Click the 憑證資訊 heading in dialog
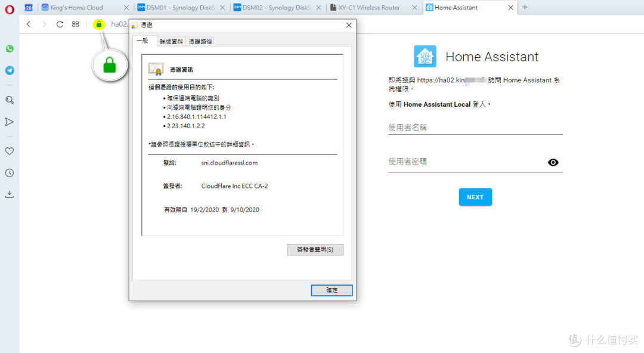Image resolution: width=644 pixels, height=353 pixels. click(x=181, y=69)
